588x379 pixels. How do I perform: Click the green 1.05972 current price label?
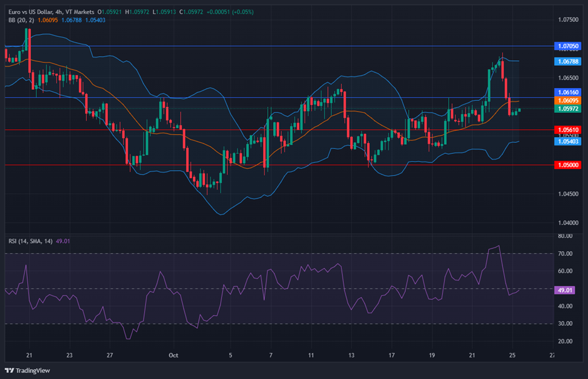[x=568, y=109]
